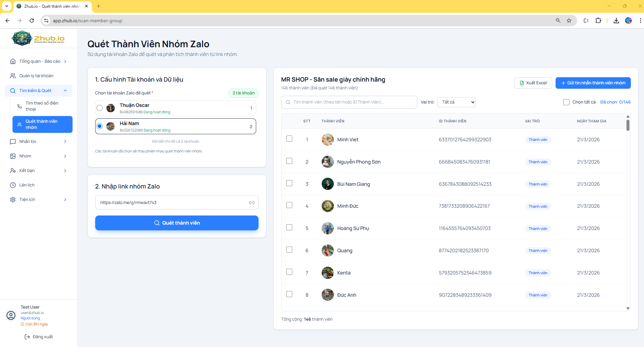This screenshot has width=644, height=347.
Task: Click the Test User profile icon
Action: pyautogui.click(x=11, y=315)
